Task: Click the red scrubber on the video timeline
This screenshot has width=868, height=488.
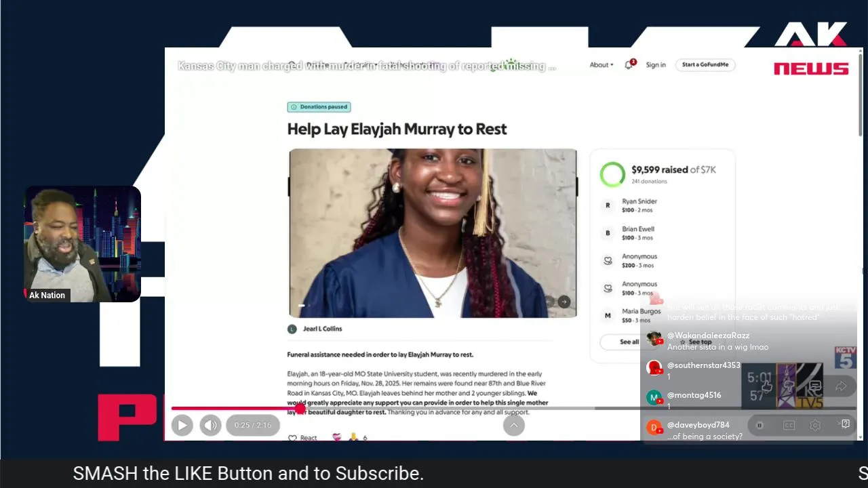Action: (x=300, y=409)
